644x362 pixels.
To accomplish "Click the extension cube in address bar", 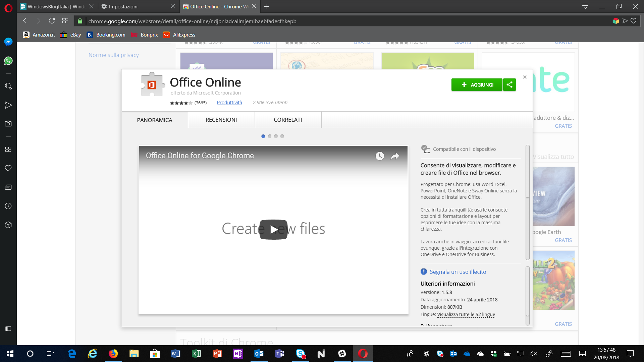I will click(x=615, y=21).
